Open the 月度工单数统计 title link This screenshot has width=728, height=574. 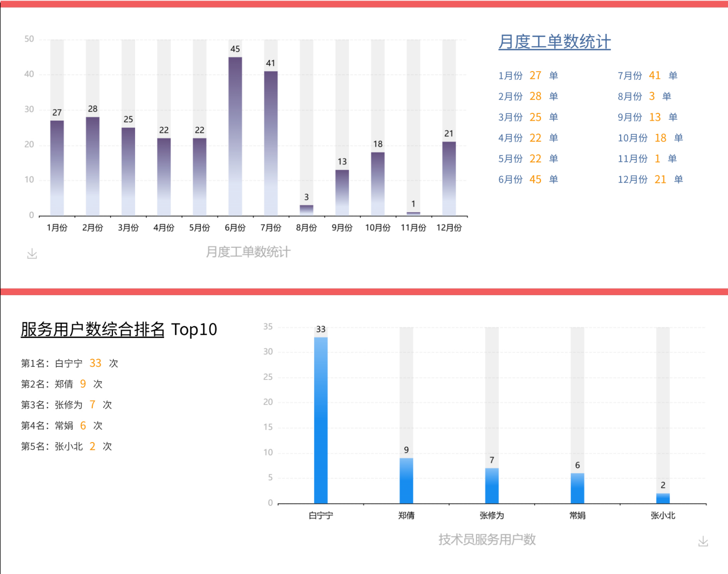(x=554, y=42)
